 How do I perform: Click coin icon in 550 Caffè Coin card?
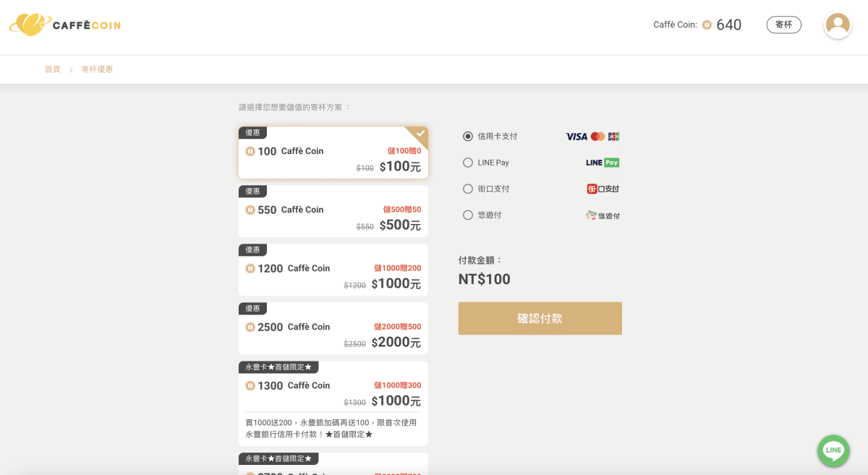(x=250, y=210)
